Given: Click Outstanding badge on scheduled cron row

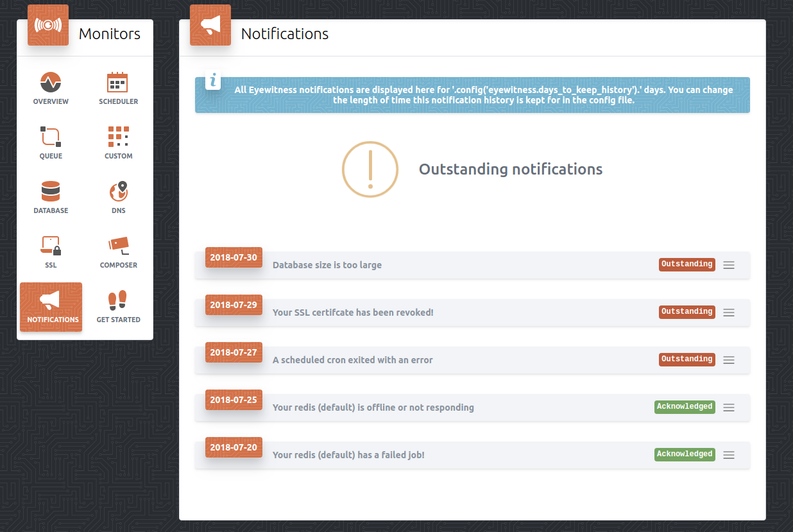Looking at the screenshot, I should coord(687,359).
